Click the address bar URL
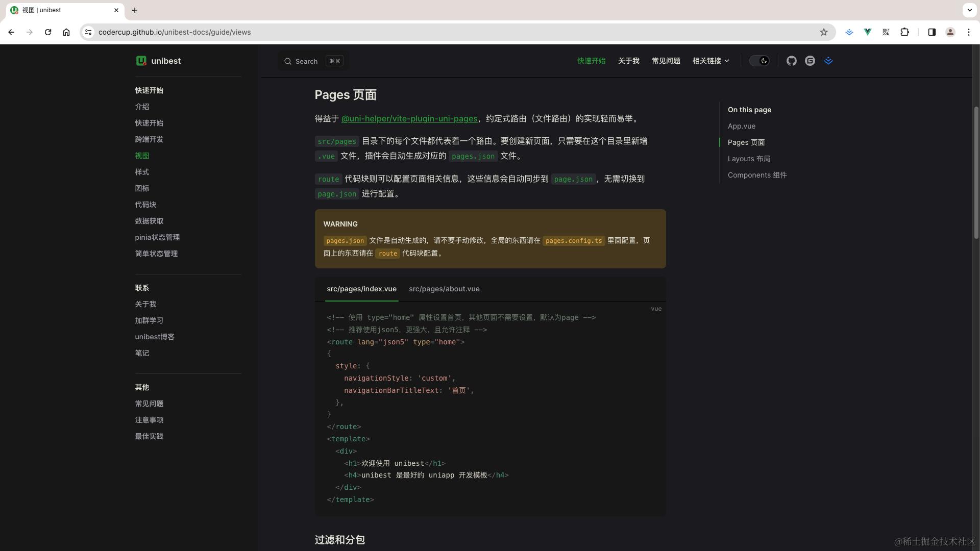 pyautogui.click(x=175, y=32)
